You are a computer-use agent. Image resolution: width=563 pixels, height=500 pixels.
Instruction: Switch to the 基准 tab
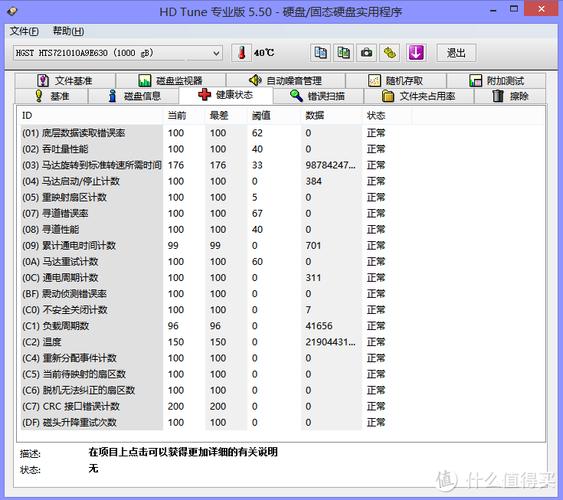point(52,96)
